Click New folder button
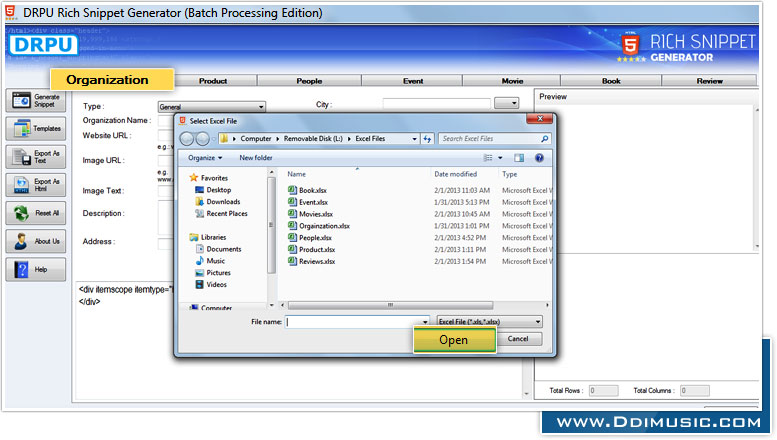This screenshot has height=440, width=777. (x=256, y=158)
